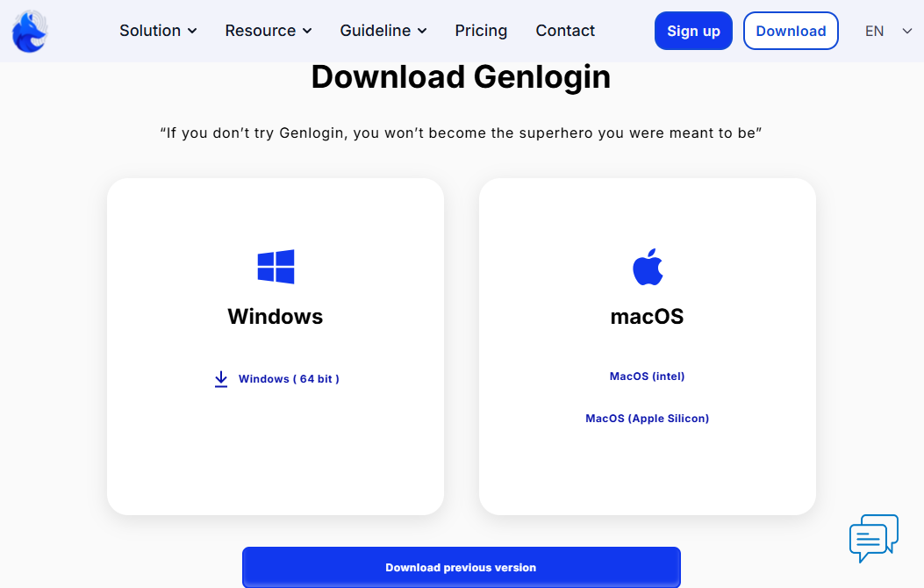
Task: Expand the Resource dropdown menu
Action: [x=261, y=31]
